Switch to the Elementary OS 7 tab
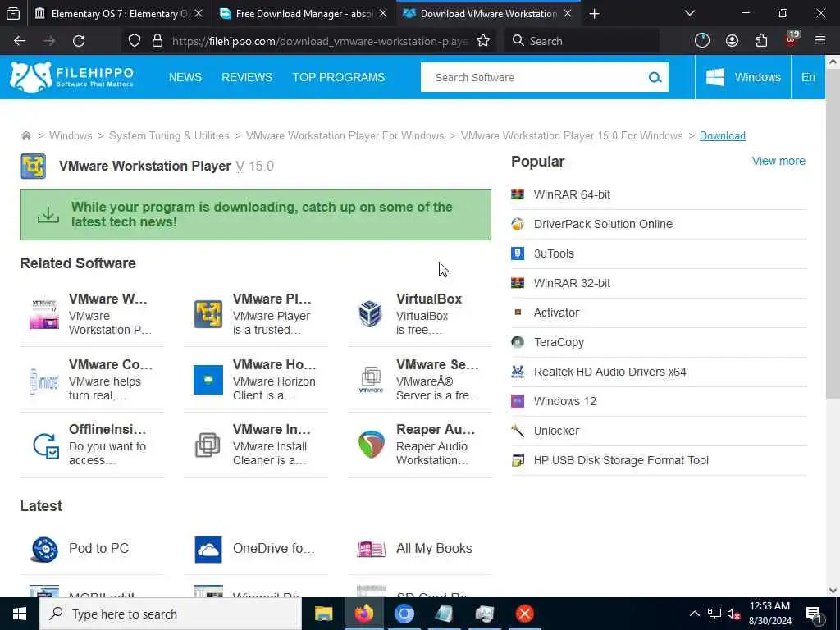This screenshot has width=840, height=630. coord(118,13)
